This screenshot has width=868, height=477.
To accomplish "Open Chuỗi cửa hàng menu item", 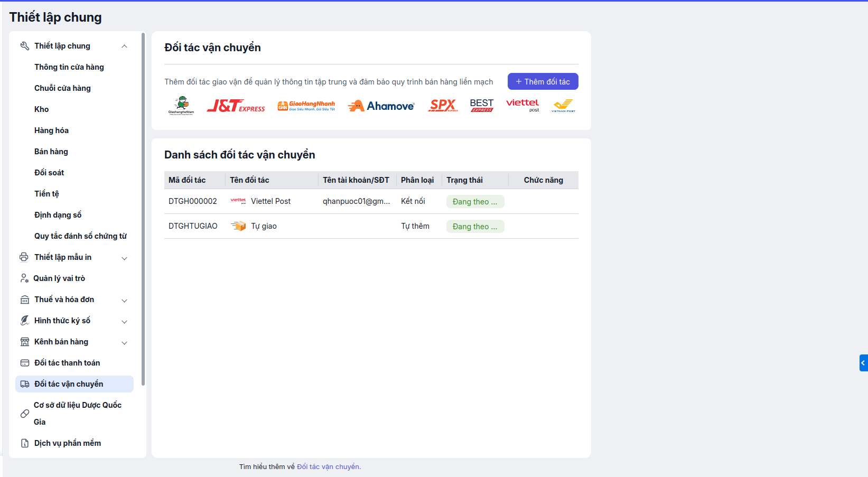I will tap(62, 88).
